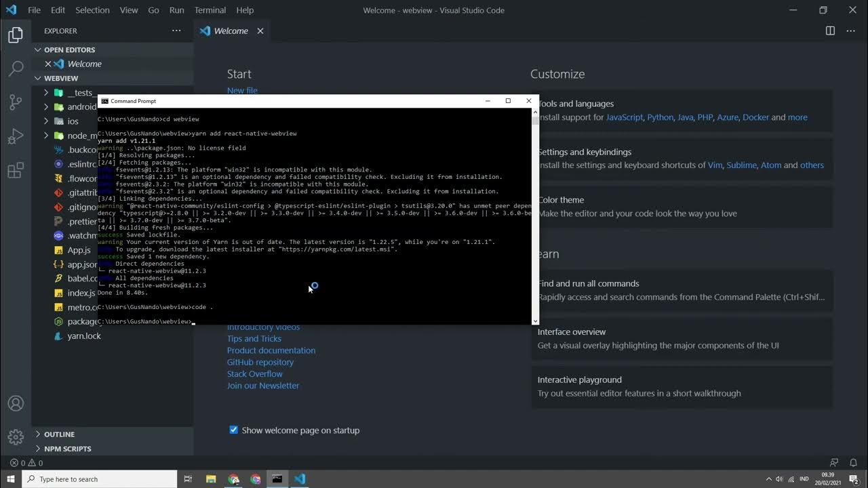Click errors and warnings status indicator
Image resolution: width=868 pixels, height=488 pixels.
click(26, 463)
